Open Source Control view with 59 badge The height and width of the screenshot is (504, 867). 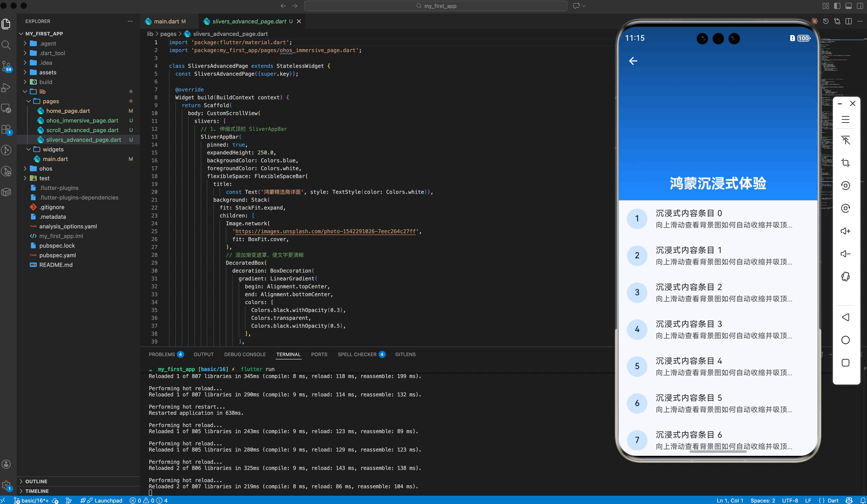click(x=6, y=66)
